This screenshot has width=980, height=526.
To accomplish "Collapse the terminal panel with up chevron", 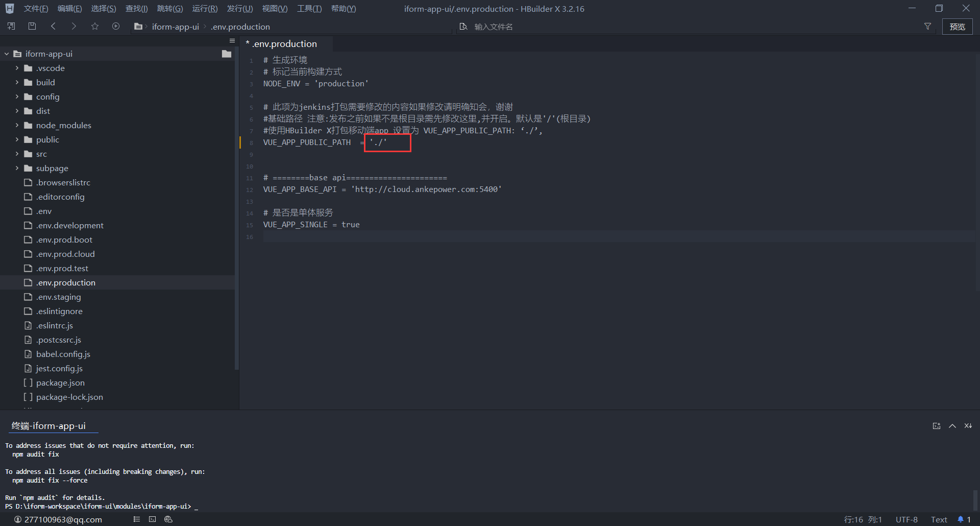I will point(952,426).
